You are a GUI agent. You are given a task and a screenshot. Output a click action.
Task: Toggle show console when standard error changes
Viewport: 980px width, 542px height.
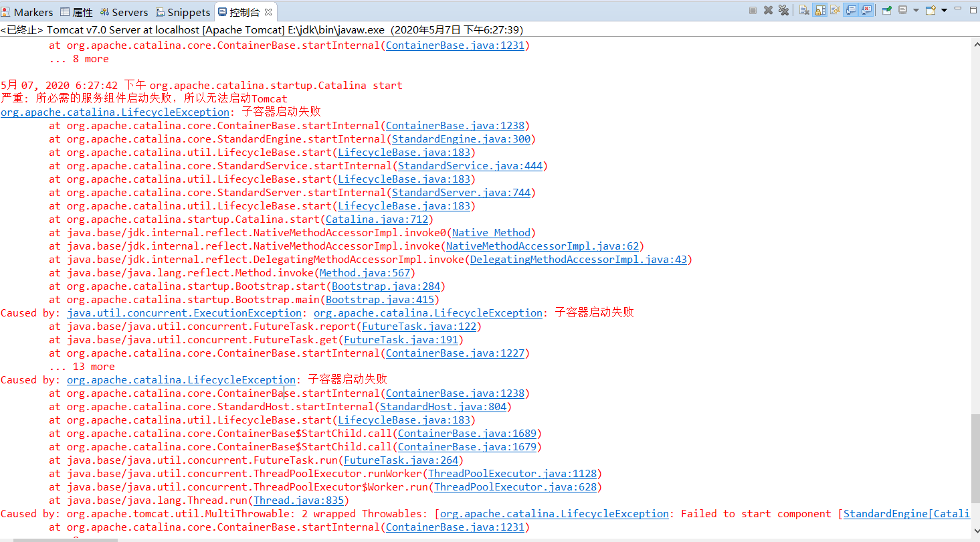tap(868, 10)
